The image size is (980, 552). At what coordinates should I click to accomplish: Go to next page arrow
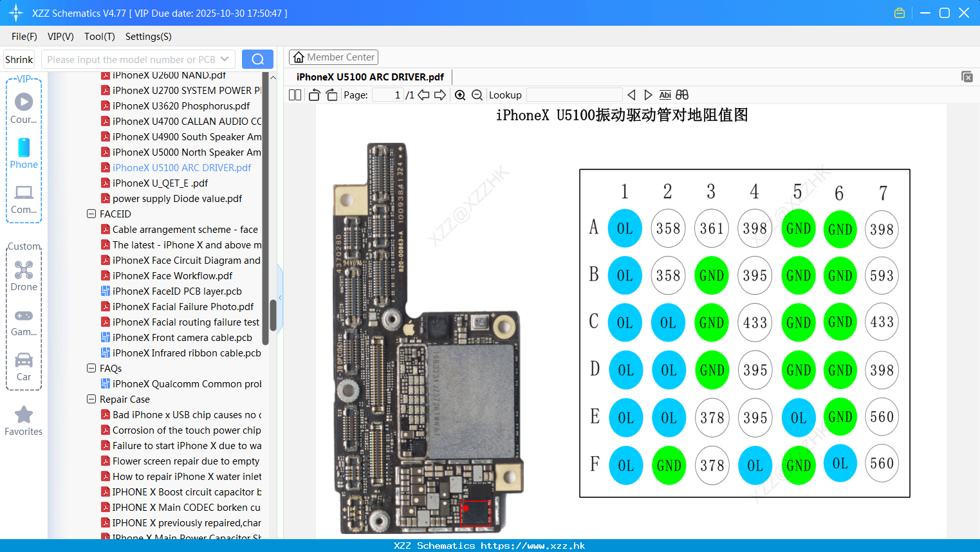(x=440, y=95)
